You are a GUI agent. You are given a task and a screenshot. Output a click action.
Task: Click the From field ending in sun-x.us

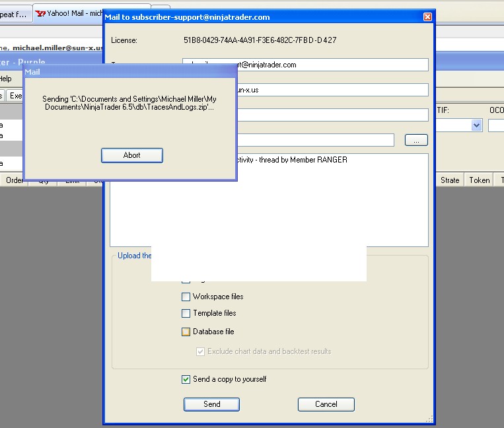333,90
